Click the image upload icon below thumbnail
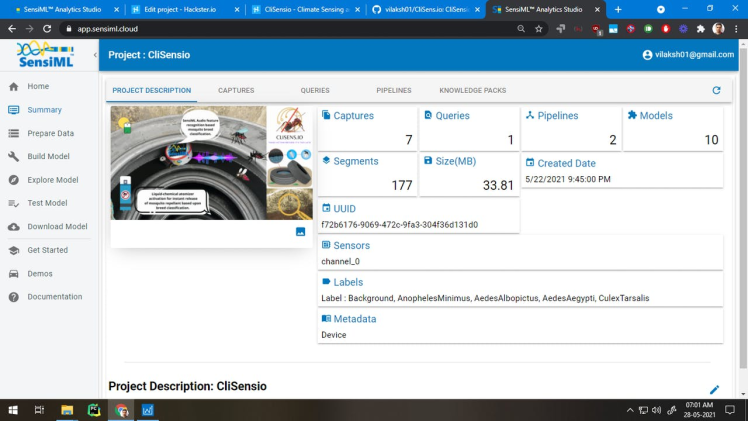 point(300,232)
